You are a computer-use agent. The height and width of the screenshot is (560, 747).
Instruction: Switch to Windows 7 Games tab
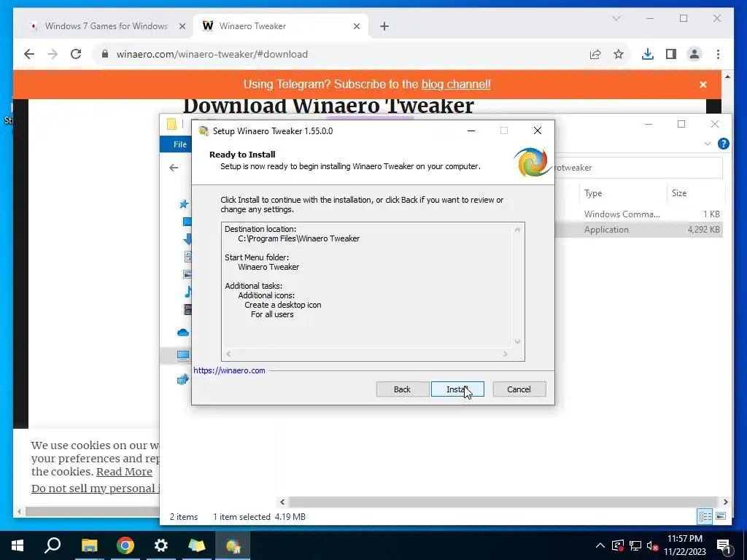point(106,26)
